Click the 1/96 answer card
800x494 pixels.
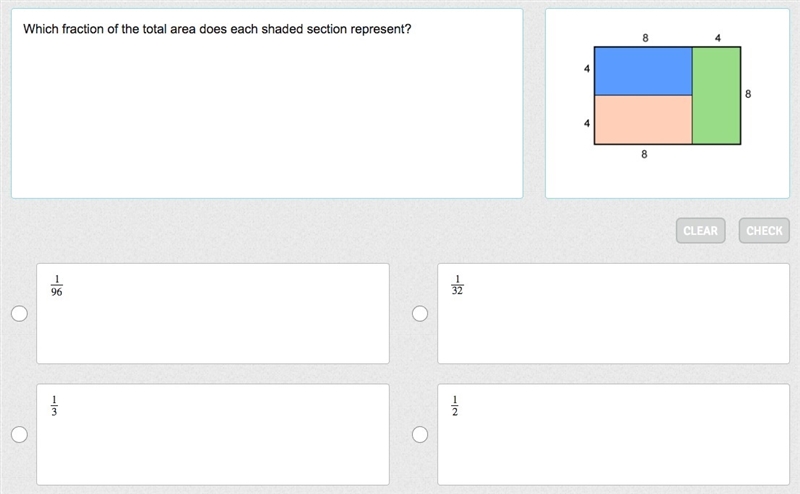tap(213, 313)
